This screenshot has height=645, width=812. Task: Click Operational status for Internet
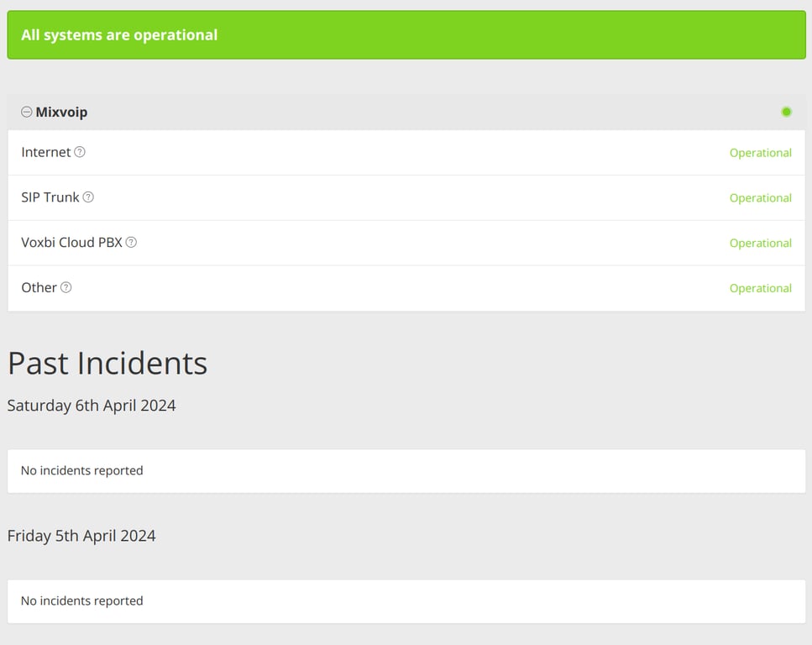760,153
